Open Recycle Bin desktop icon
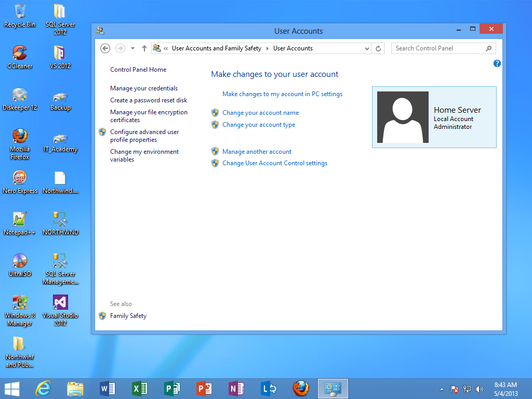Screen dimensions: 532x399 coord(20,16)
